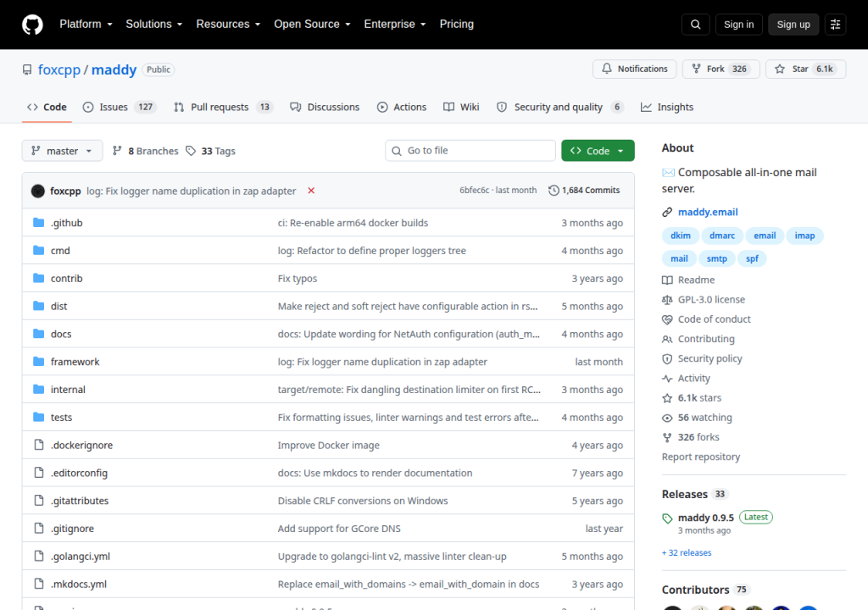This screenshot has height=610, width=868.
Task: Click the people icon beside Contributing
Action: (x=667, y=340)
